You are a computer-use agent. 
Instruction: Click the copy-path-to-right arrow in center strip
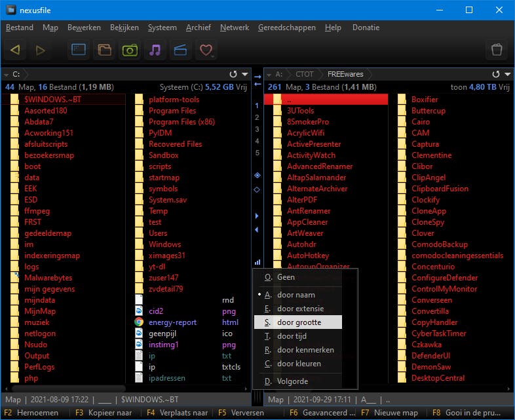pos(257,77)
